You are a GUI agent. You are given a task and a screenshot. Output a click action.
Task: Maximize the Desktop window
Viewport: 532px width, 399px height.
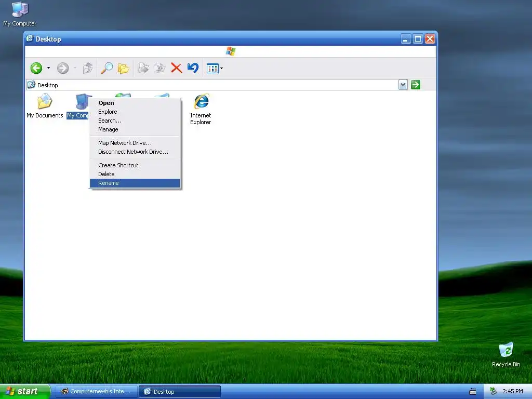click(x=418, y=38)
